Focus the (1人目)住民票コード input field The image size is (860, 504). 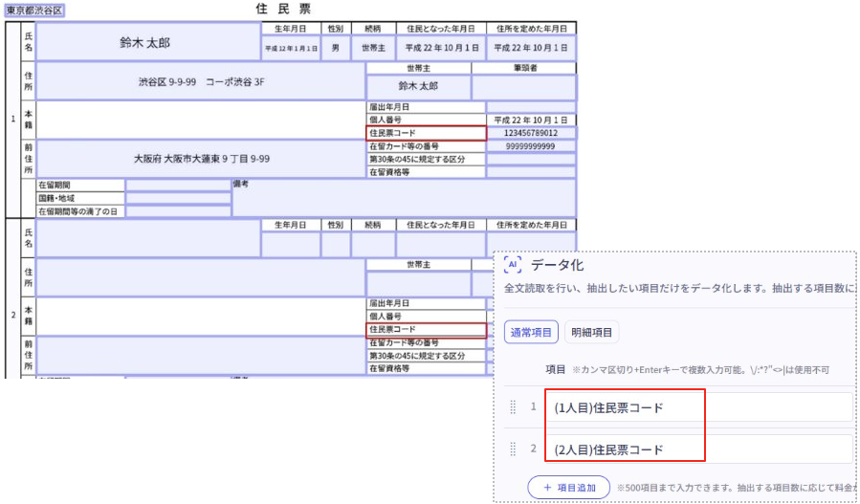[x=698, y=407]
